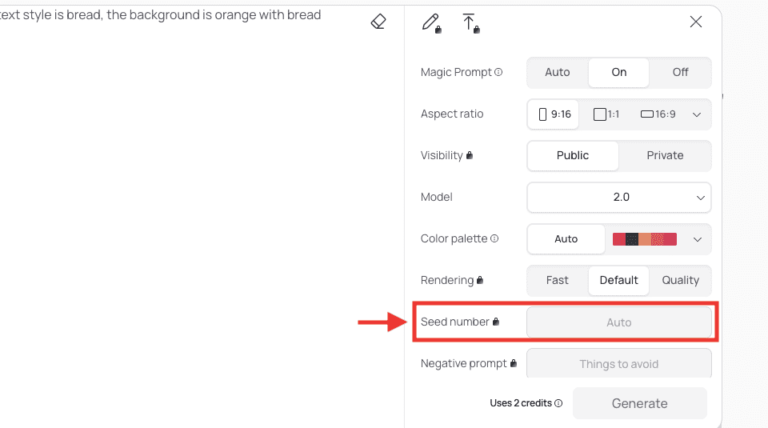Click the eraser icon beside the prompt

pos(378,22)
